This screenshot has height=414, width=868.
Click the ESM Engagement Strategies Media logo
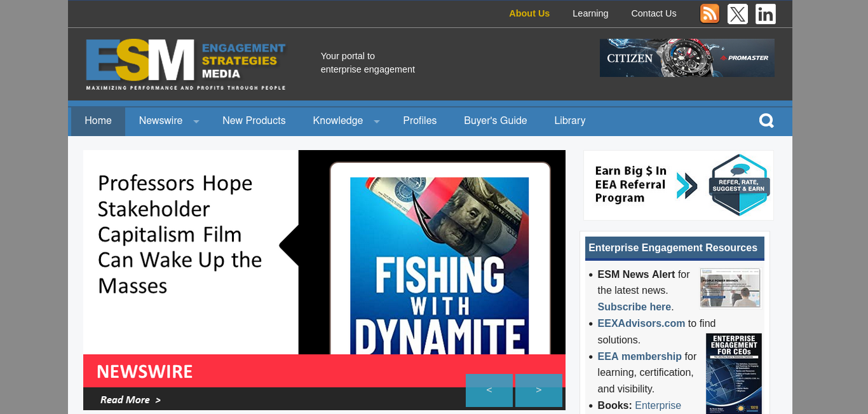pos(186,64)
